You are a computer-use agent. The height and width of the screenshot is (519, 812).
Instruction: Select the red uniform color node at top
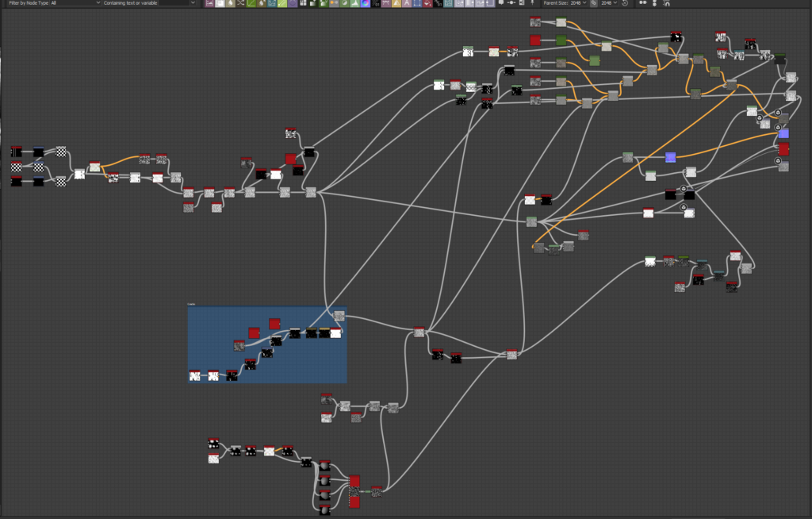click(x=535, y=40)
